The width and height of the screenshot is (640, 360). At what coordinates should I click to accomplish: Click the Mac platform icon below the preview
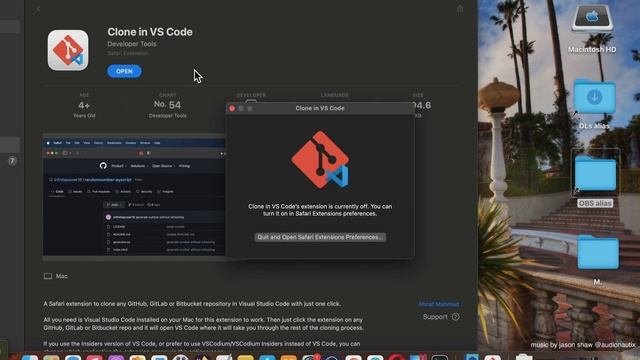(48, 276)
